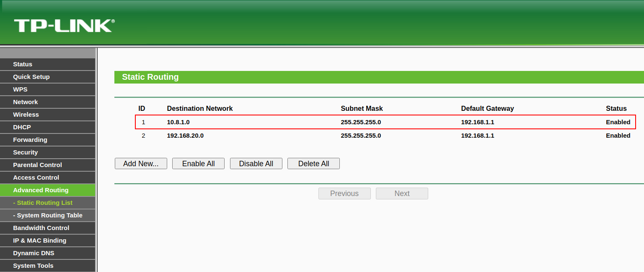The width and height of the screenshot is (644, 272).
Task: Click ID 1 in the routing table
Action: pyautogui.click(x=143, y=122)
